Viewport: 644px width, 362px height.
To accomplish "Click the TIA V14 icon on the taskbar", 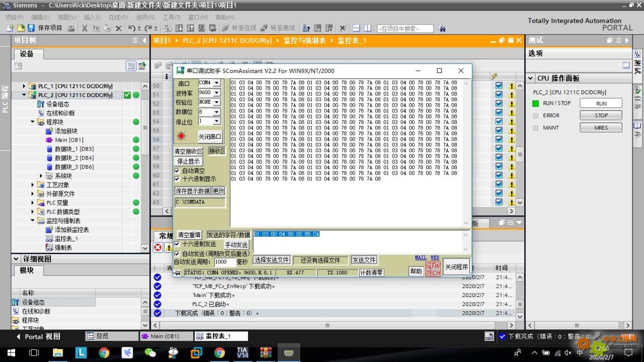I will (243, 352).
